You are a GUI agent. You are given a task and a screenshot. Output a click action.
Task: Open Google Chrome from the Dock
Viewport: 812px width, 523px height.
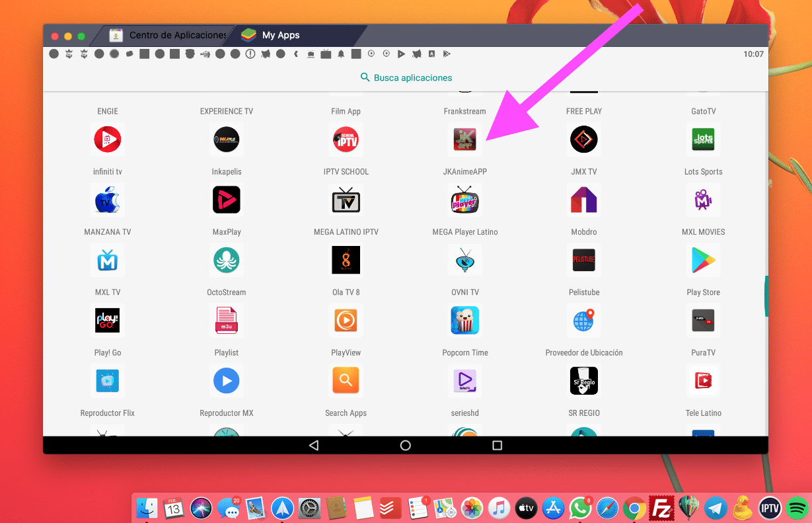tap(634, 508)
